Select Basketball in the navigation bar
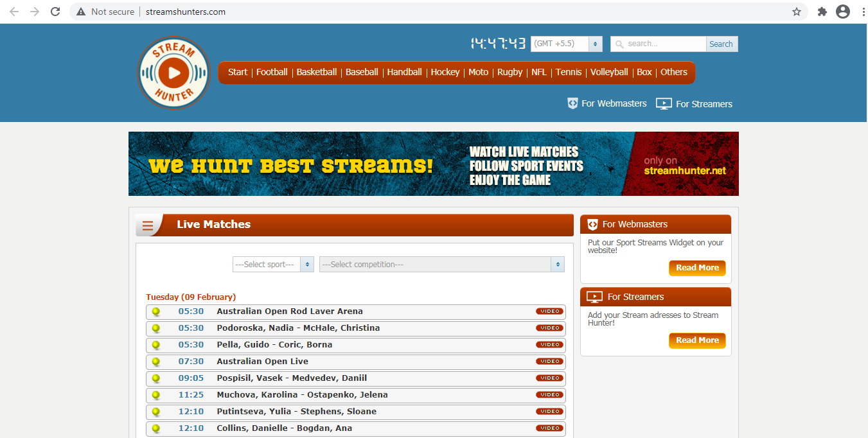This screenshot has height=438, width=868. (x=317, y=72)
